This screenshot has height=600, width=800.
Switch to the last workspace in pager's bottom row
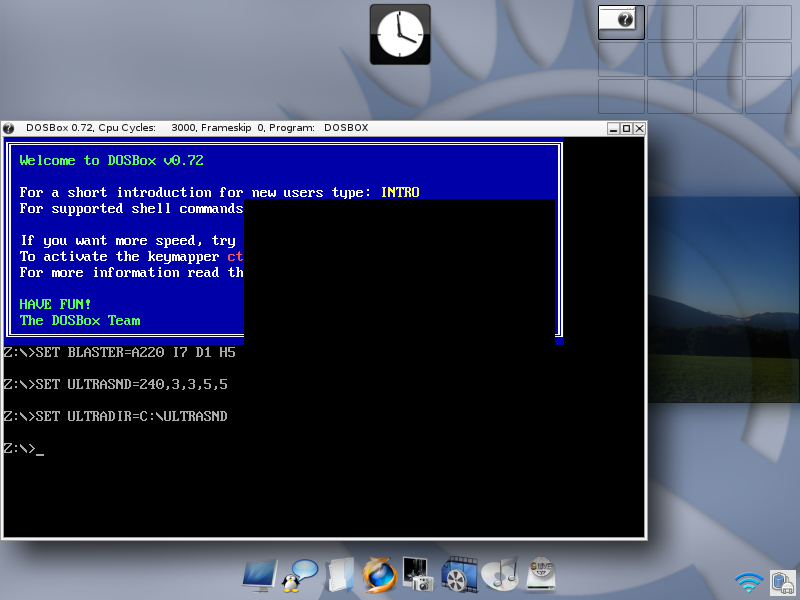pyautogui.click(x=768, y=96)
